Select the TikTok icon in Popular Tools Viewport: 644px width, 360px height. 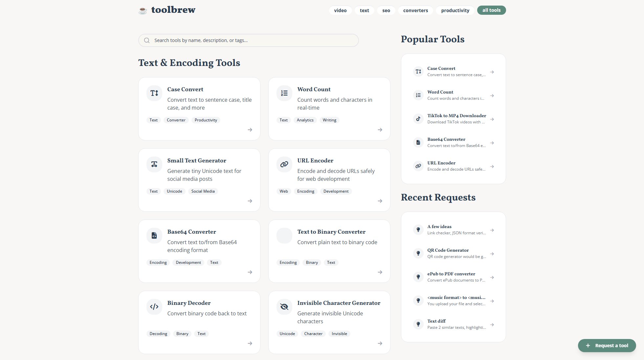click(x=418, y=119)
